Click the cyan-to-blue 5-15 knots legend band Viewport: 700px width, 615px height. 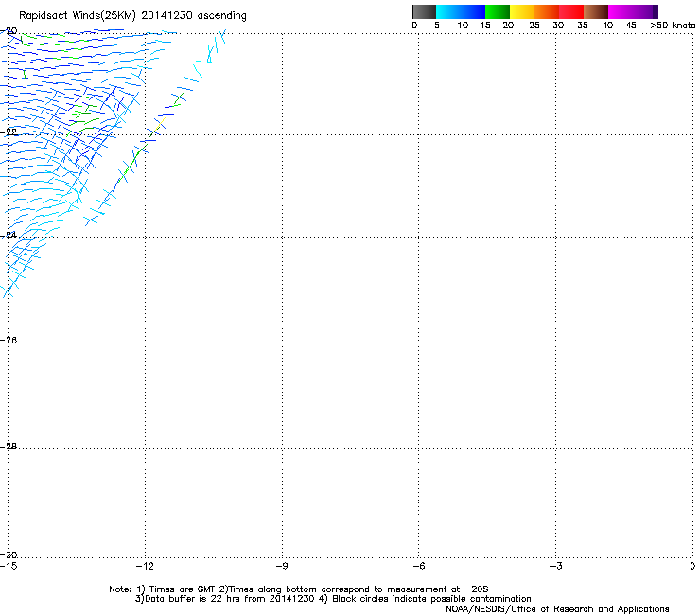click(461, 11)
